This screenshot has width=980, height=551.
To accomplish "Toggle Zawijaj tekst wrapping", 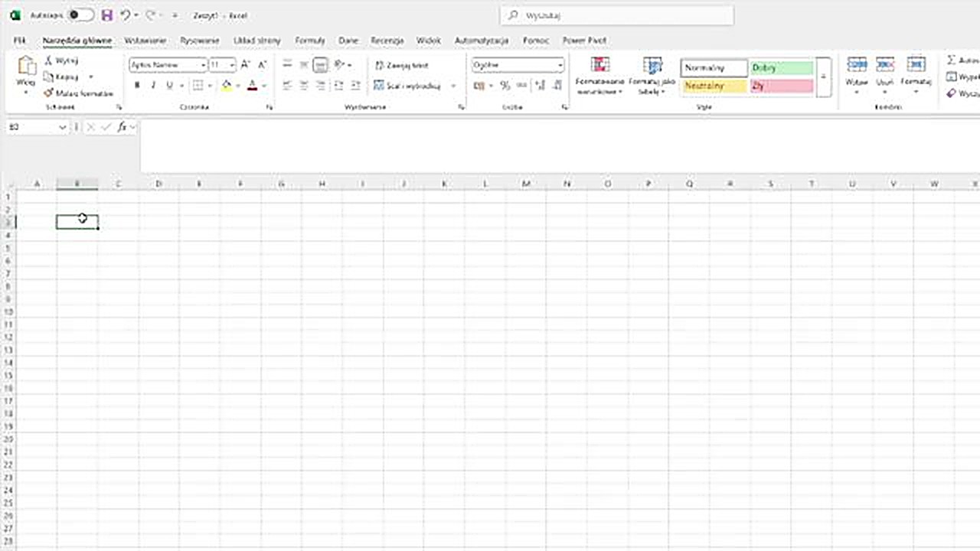I will click(x=402, y=66).
